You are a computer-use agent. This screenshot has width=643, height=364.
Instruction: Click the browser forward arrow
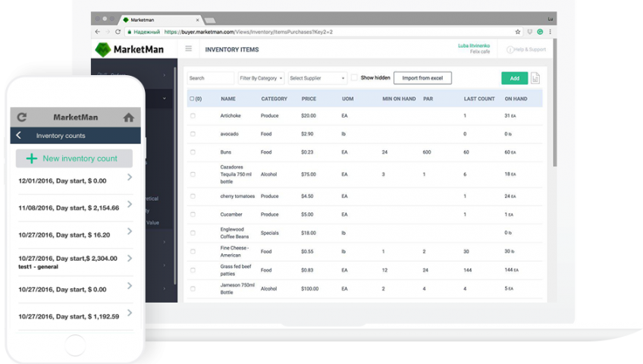tap(108, 32)
